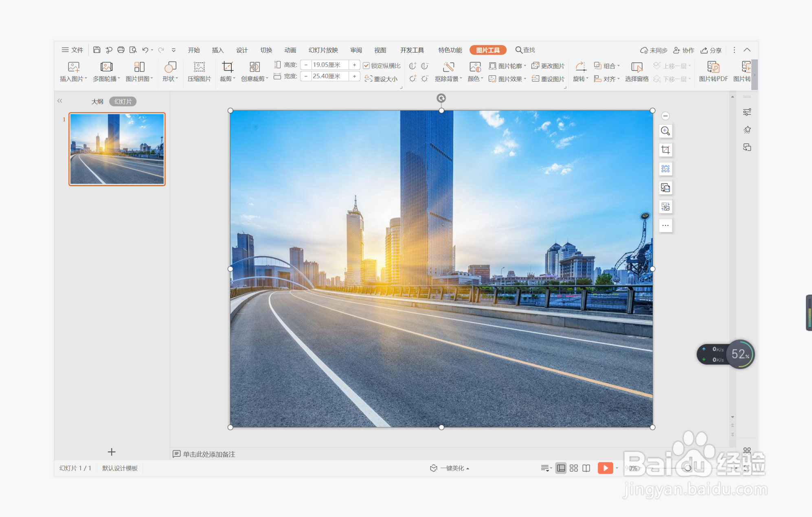The height and width of the screenshot is (517, 812).
Task: Open the 文件 file menu
Action: pos(72,50)
